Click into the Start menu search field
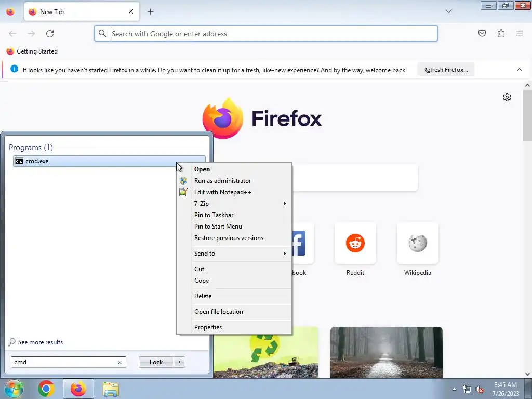This screenshot has width=532, height=399. click(64, 362)
